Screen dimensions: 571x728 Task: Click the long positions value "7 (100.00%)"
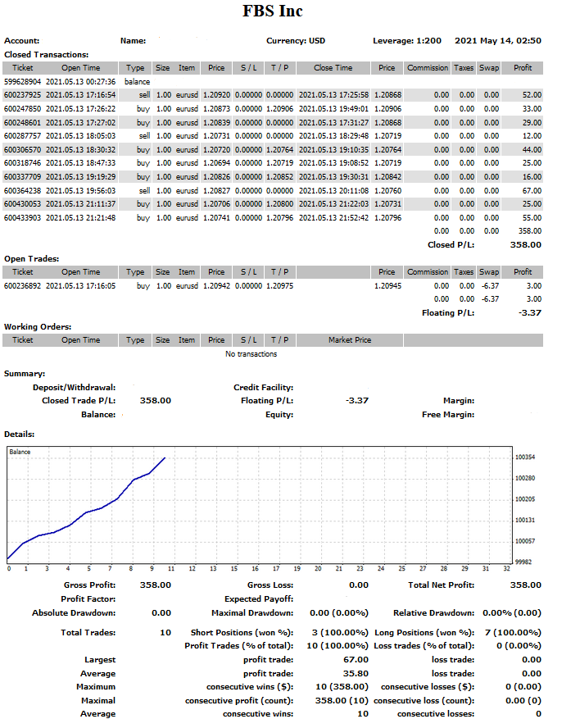tap(513, 633)
